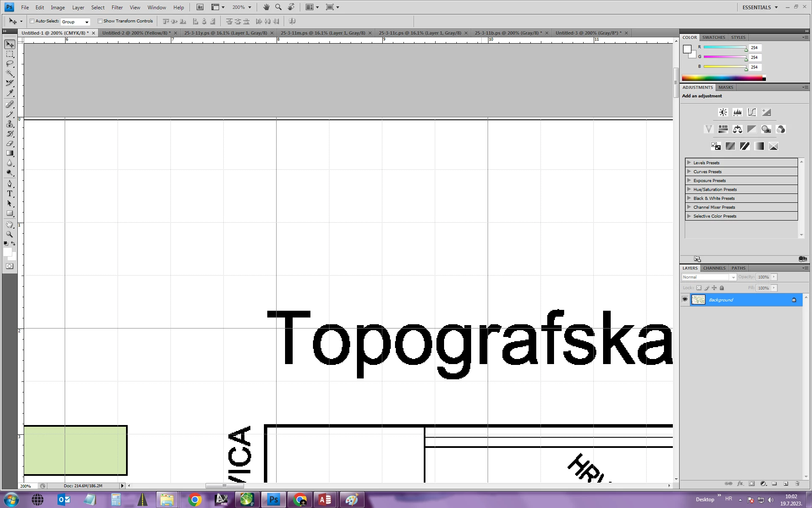The height and width of the screenshot is (508, 812).
Task: Open Photoshop from the Windows taskbar
Action: pos(274,500)
